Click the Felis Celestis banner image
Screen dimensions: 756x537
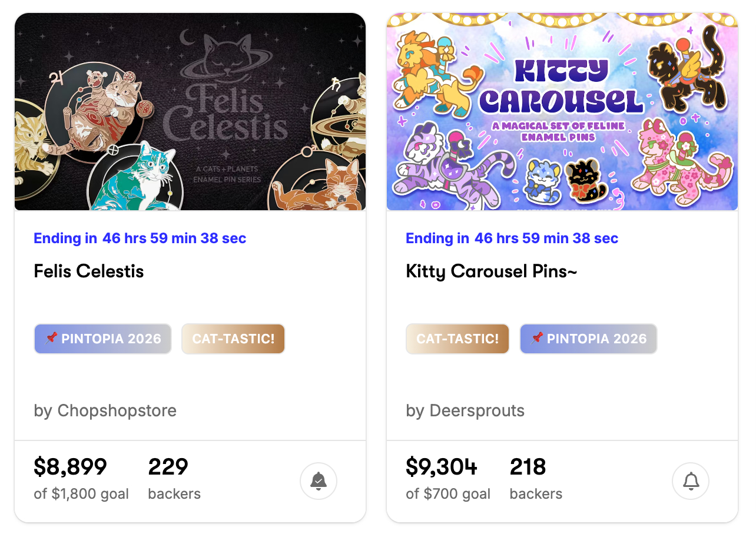coord(190,112)
